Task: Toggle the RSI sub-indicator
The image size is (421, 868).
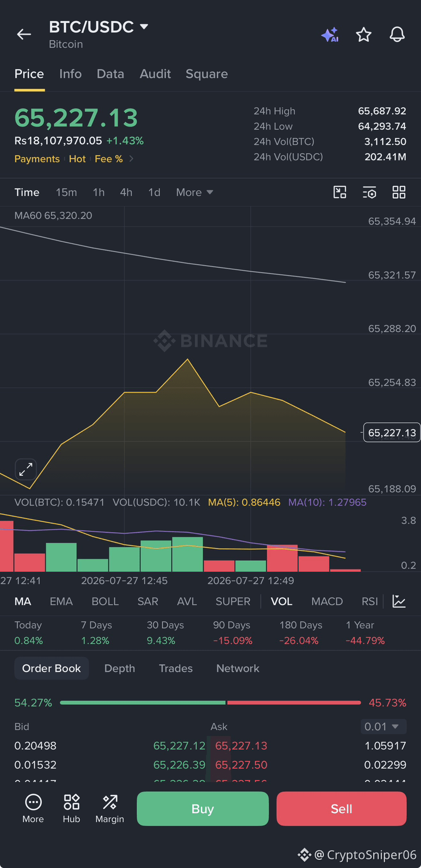Action: pyautogui.click(x=370, y=601)
